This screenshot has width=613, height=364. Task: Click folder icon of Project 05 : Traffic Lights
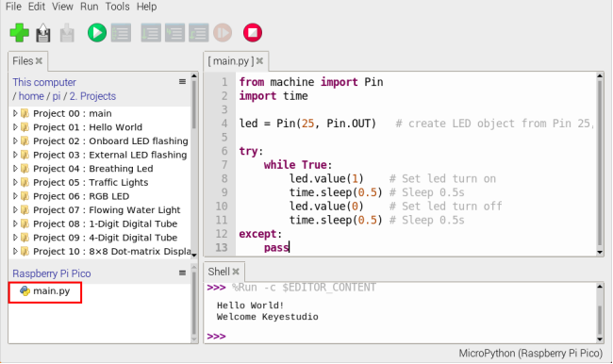coord(25,182)
